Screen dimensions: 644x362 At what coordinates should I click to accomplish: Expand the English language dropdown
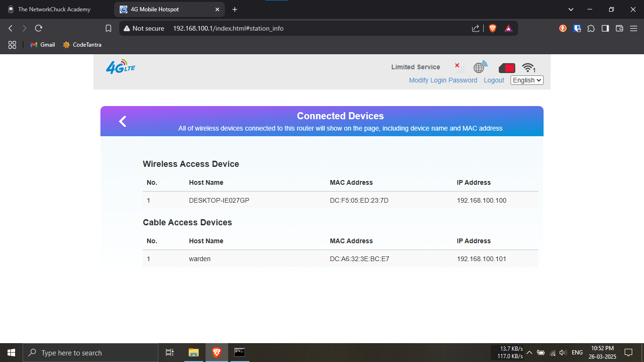click(527, 80)
